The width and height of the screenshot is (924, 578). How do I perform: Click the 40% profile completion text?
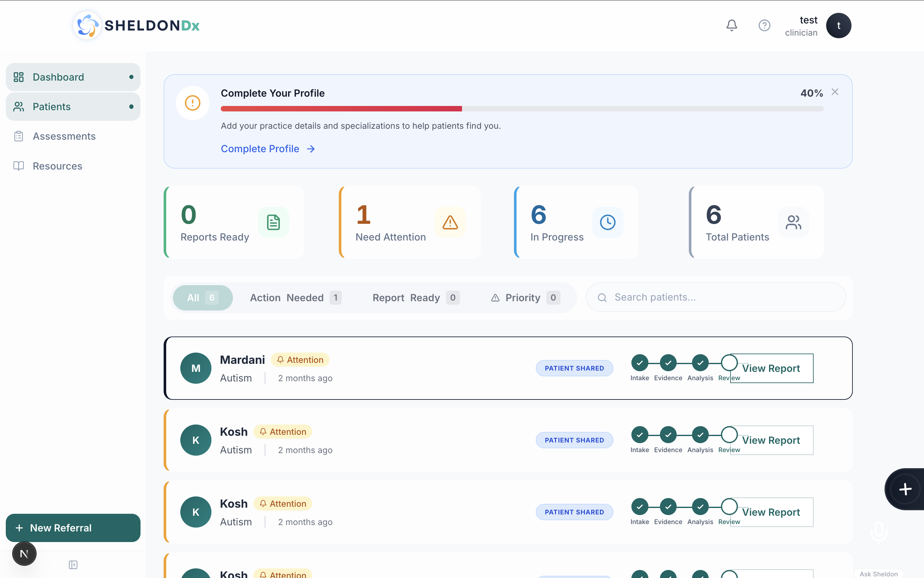pos(811,93)
